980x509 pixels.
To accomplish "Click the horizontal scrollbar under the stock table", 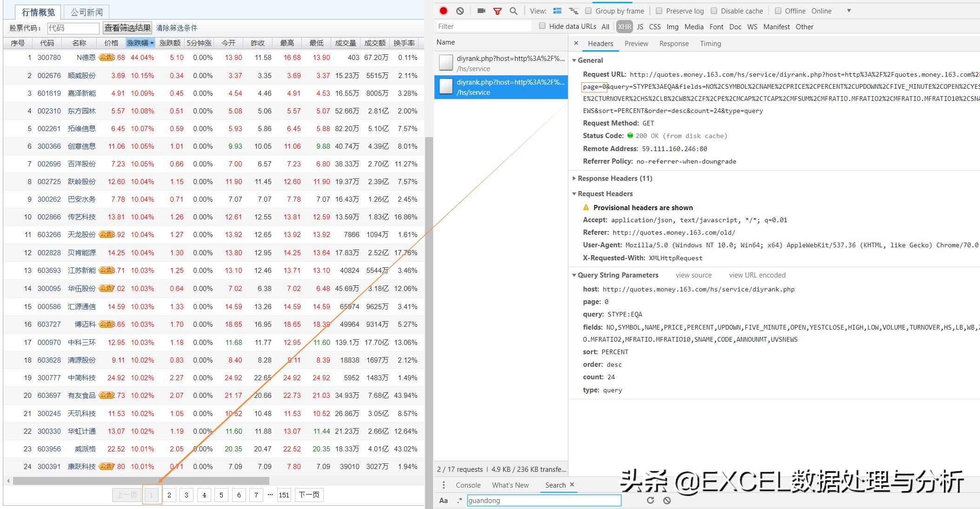I will tap(141, 481).
